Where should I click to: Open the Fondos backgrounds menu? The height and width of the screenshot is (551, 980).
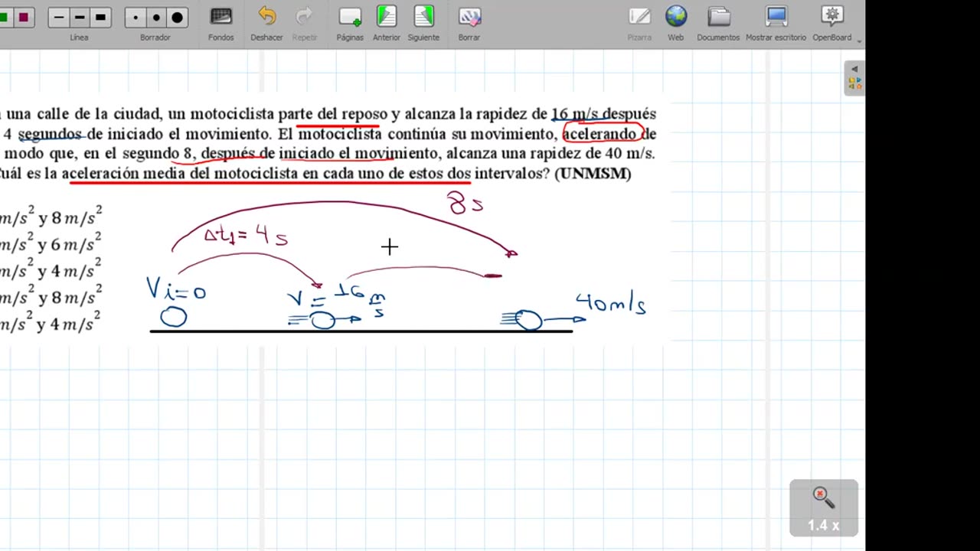pos(220,17)
